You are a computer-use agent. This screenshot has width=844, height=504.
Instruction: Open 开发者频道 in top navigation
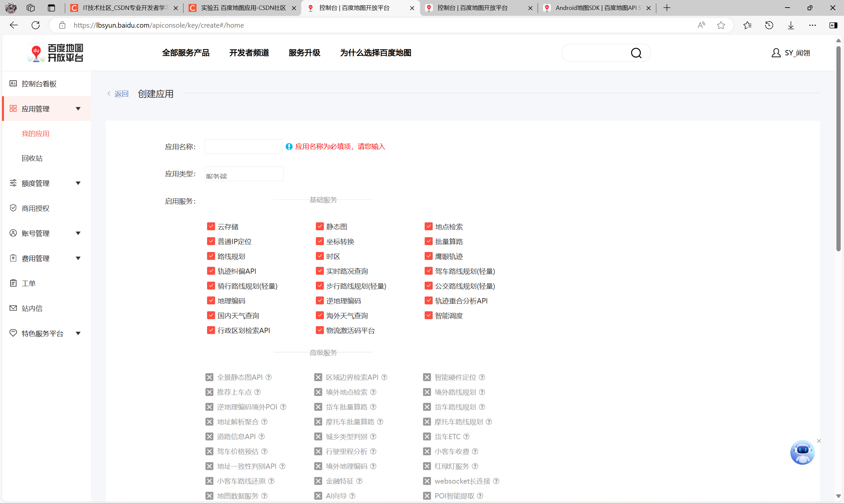tap(249, 53)
